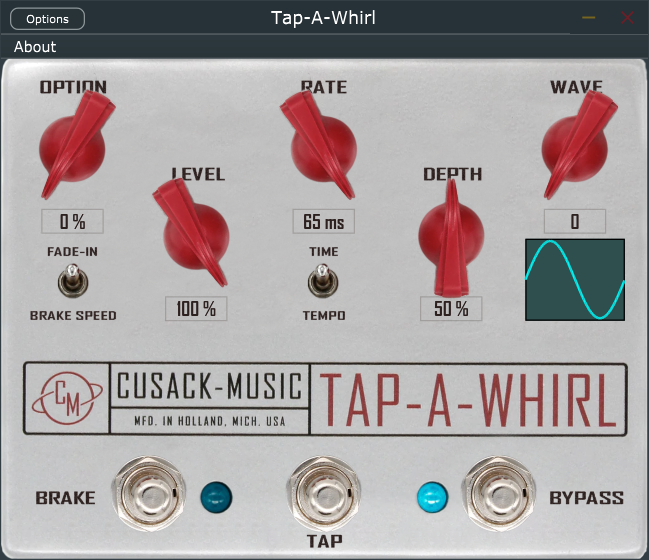This screenshot has height=560, width=649.
Task: Click the sine waveform display
Action: (575, 279)
